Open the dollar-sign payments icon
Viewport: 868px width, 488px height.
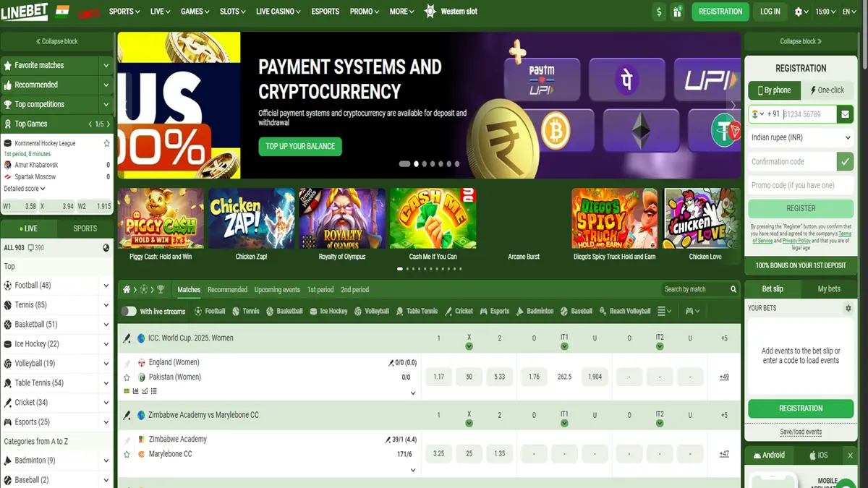click(658, 12)
